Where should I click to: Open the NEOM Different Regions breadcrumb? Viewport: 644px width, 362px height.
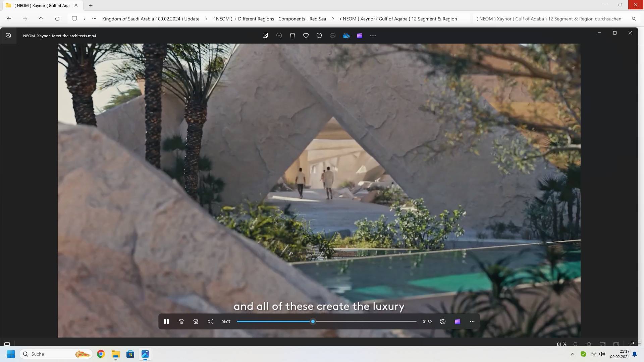click(x=270, y=19)
